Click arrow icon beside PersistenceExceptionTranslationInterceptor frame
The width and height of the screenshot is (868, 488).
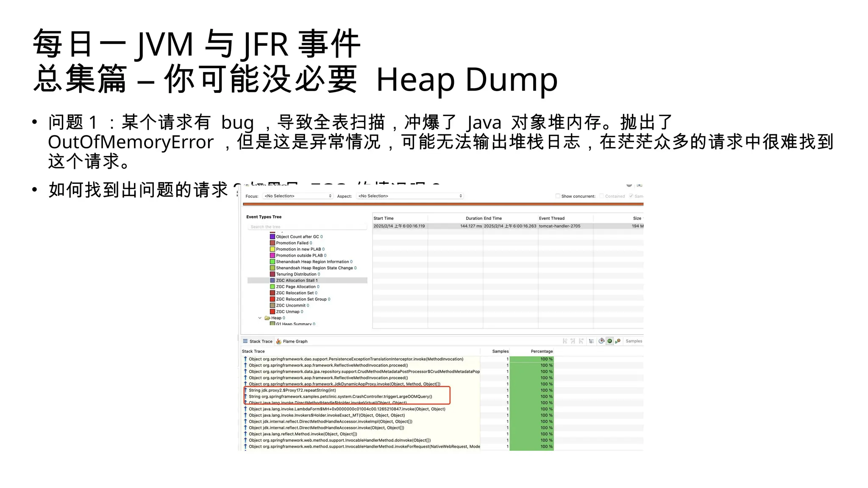245,359
